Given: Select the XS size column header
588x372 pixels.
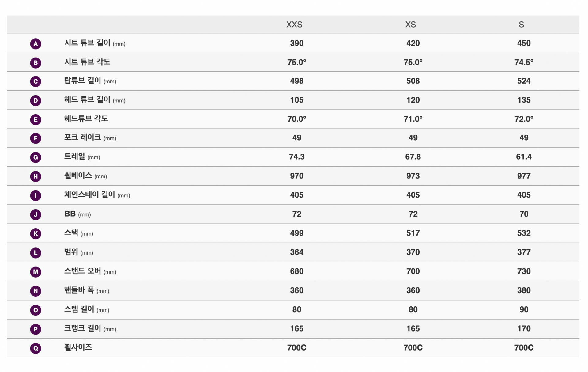Looking at the screenshot, I should [410, 25].
